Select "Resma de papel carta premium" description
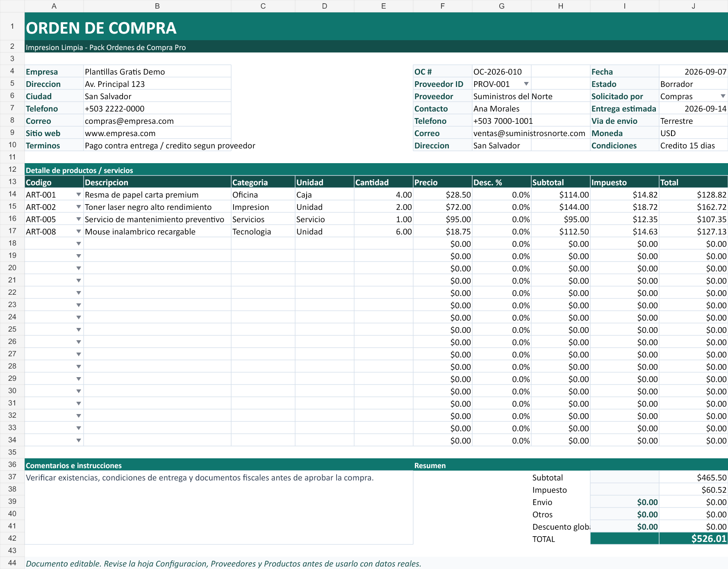 [x=157, y=194]
